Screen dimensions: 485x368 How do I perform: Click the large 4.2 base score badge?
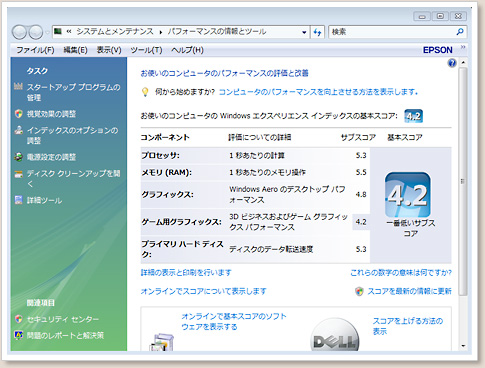click(x=407, y=195)
